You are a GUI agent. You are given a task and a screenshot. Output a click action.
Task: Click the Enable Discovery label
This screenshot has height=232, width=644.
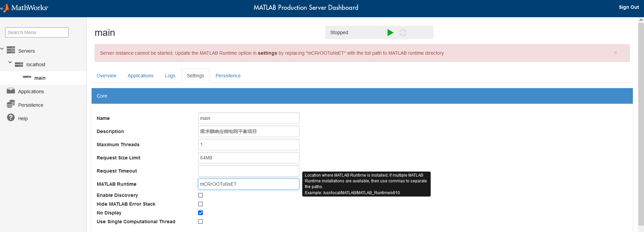tap(117, 195)
